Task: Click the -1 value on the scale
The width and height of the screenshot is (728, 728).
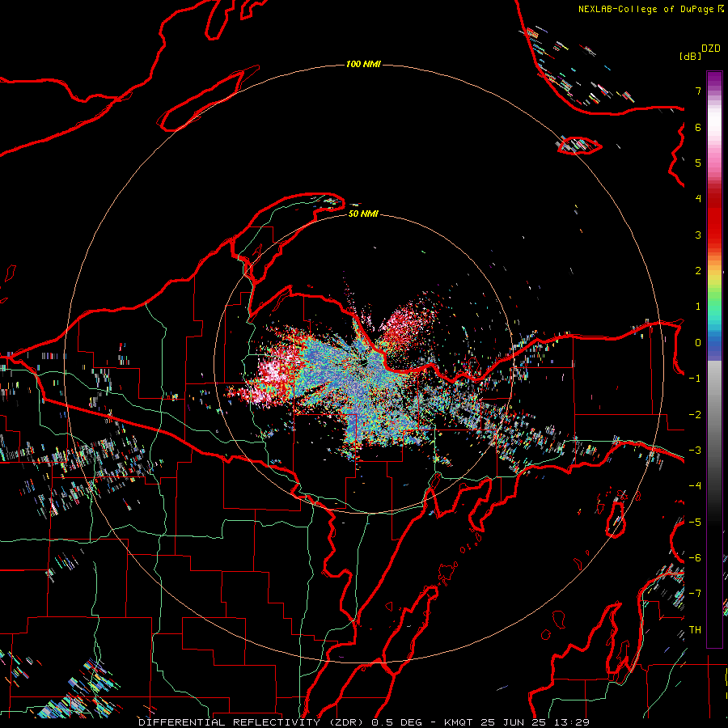Action: click(x=695, y=379)
